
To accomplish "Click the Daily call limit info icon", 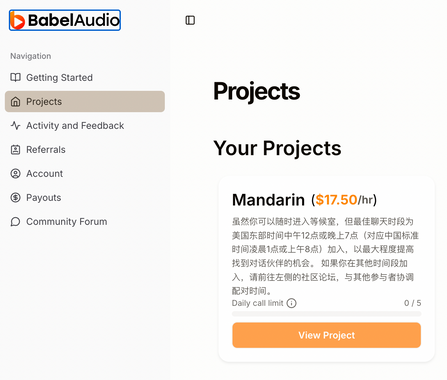I will [291, 303].
